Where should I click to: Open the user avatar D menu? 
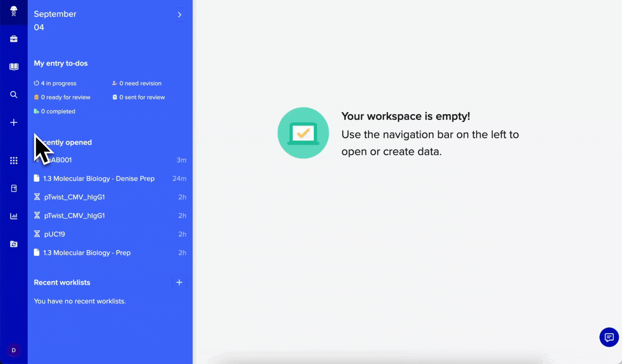[13, 350]
